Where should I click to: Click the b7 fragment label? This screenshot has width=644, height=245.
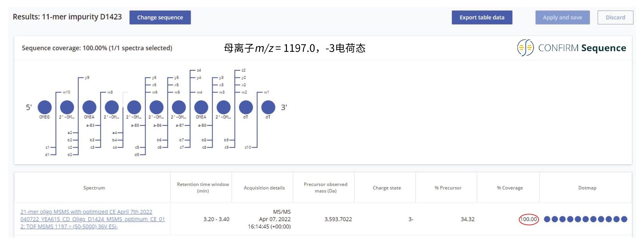point(182,140)
